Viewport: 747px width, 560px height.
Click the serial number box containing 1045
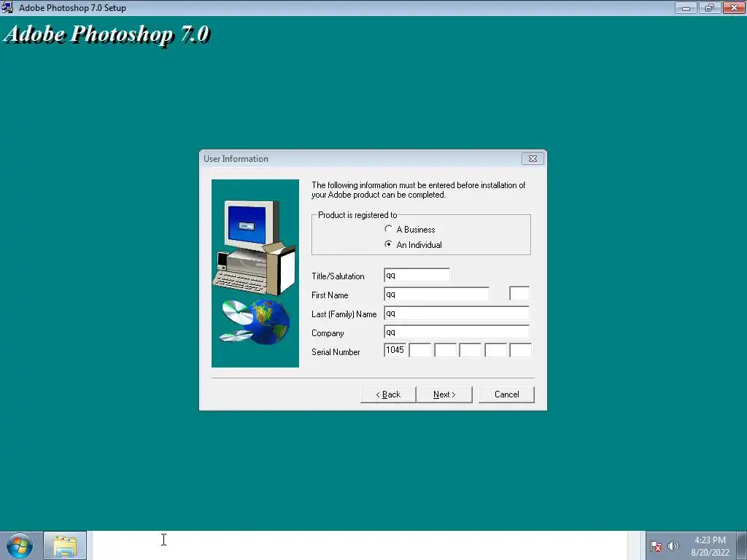click(395, 350)
